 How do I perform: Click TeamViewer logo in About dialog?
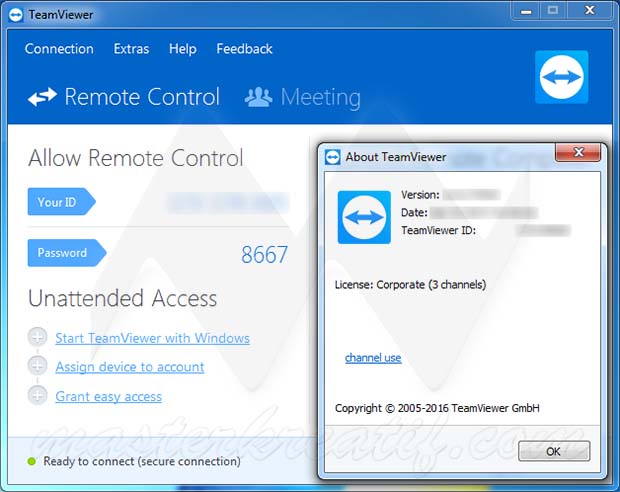coord(364,217)
